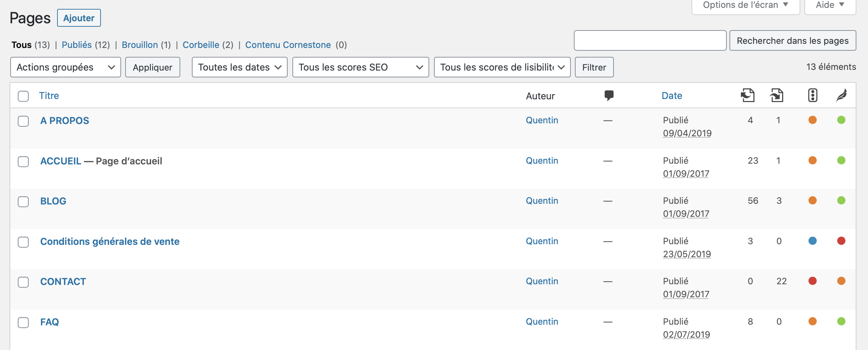Screen dimensions: 868x350
Task: Click the Ajouter button next to Pages
Action: pyautogui.click(x=79, y=18)
